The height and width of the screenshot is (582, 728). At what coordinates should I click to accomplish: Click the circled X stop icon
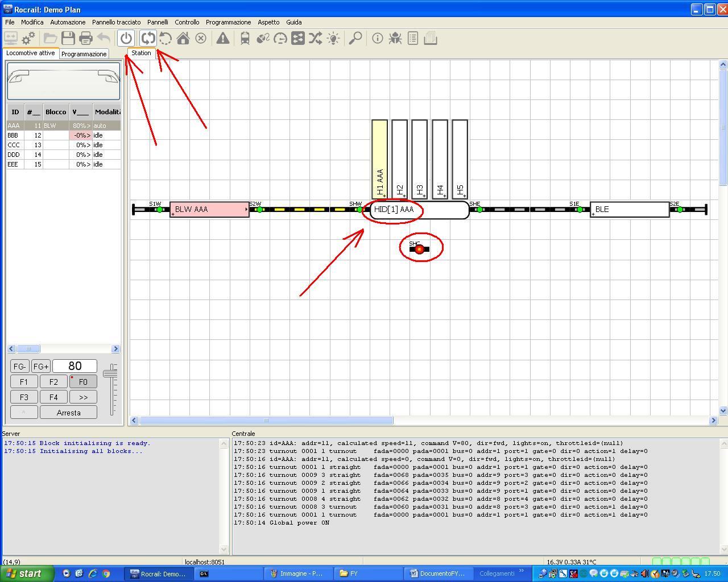(201, 39)
